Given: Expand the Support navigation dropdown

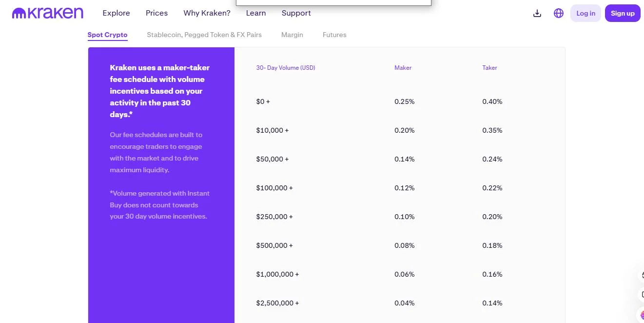Looking at the screenshot, I should click(295, 13).
